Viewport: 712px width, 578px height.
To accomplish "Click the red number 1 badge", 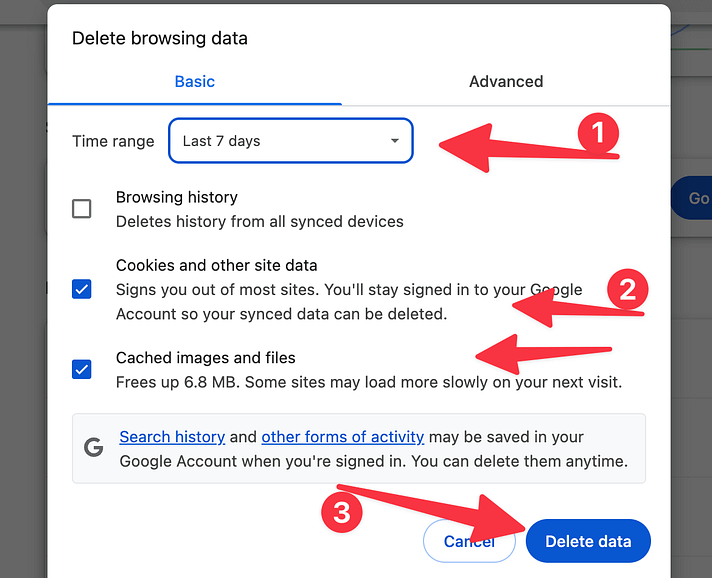I will [598, 133].
